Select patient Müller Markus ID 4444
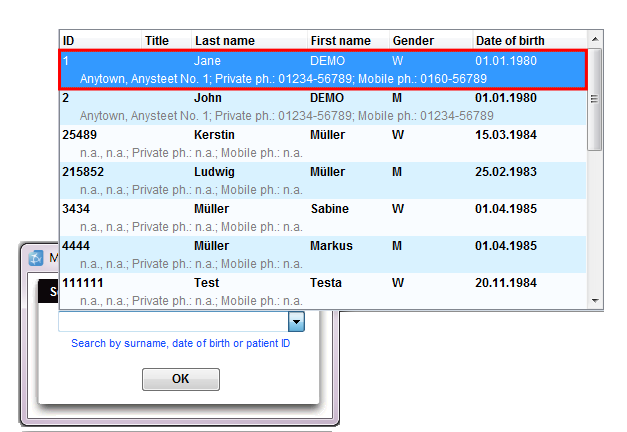Viewport: 627px width, 432px height. click(x=323, y=255)
